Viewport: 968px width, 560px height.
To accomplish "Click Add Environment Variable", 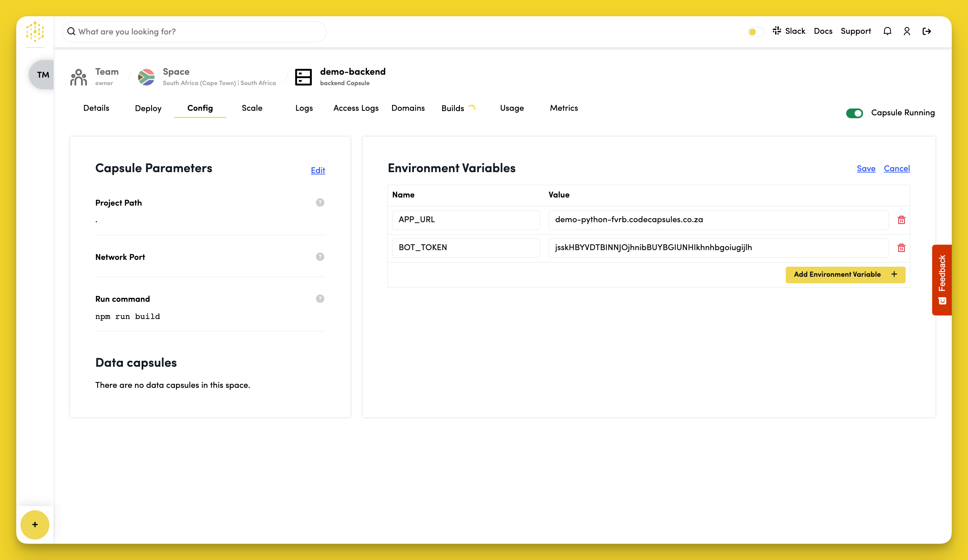I will click(845, 274).
